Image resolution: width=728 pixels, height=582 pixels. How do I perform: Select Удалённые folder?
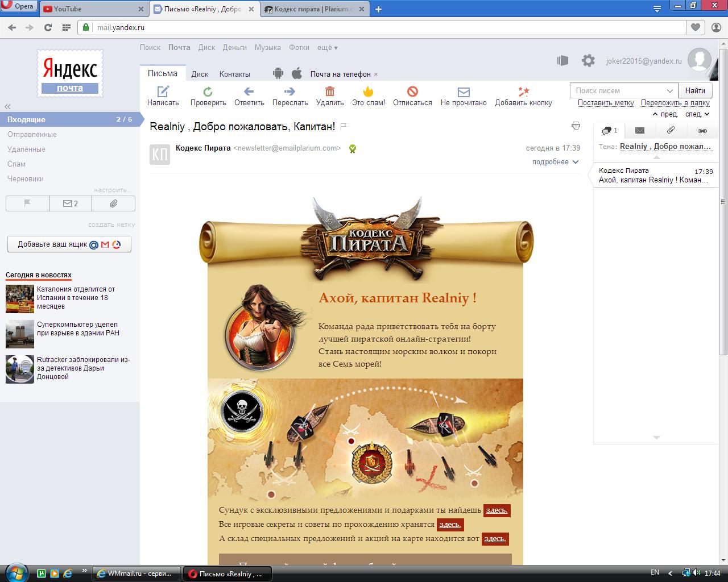[26, 149]
